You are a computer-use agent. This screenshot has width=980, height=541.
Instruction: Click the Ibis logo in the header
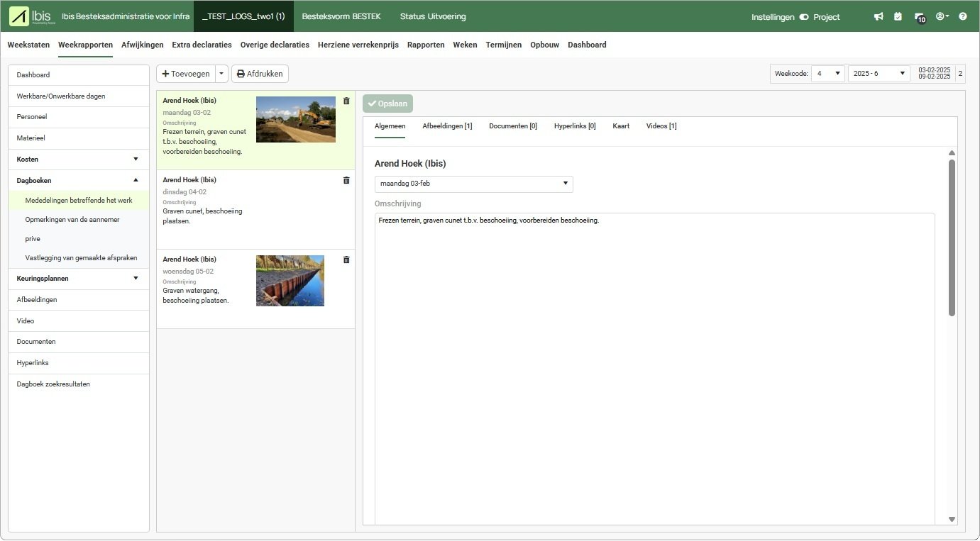point(30,16)
